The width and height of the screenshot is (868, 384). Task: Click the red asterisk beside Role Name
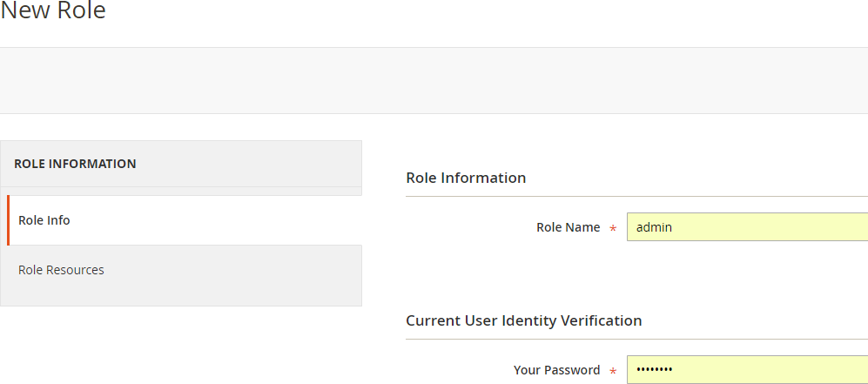point(613,229)
